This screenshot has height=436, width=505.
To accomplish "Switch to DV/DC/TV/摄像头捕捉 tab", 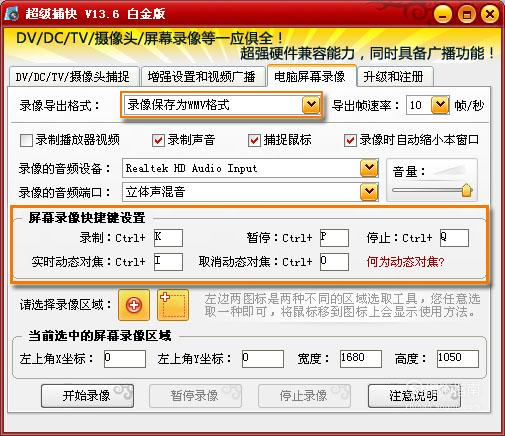I will (73, 77).
